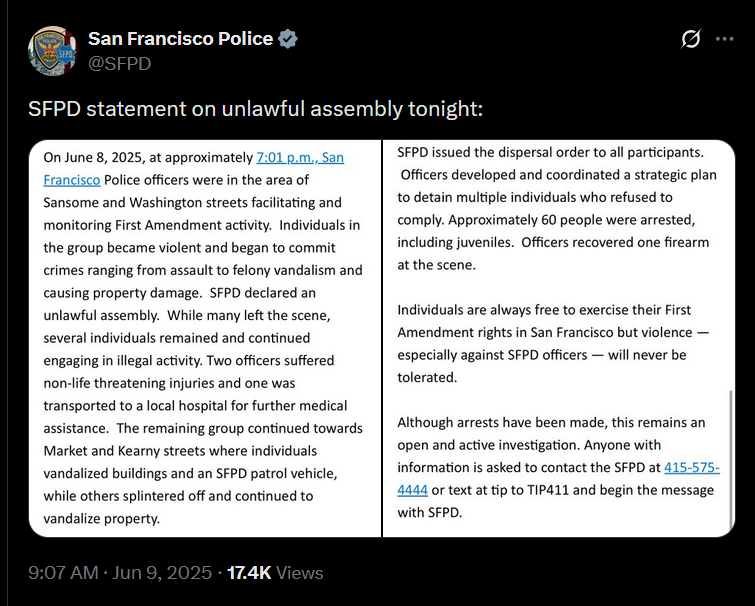Click the 9:07 AM post timestamp
The width and height of the screenshot is (755, 606).
point(63,573)
